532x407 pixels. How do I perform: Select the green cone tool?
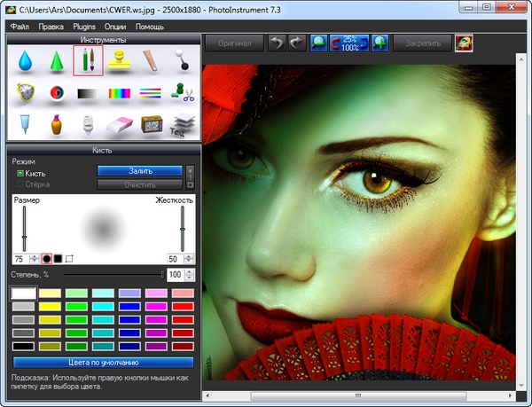(x=56, y=61)
